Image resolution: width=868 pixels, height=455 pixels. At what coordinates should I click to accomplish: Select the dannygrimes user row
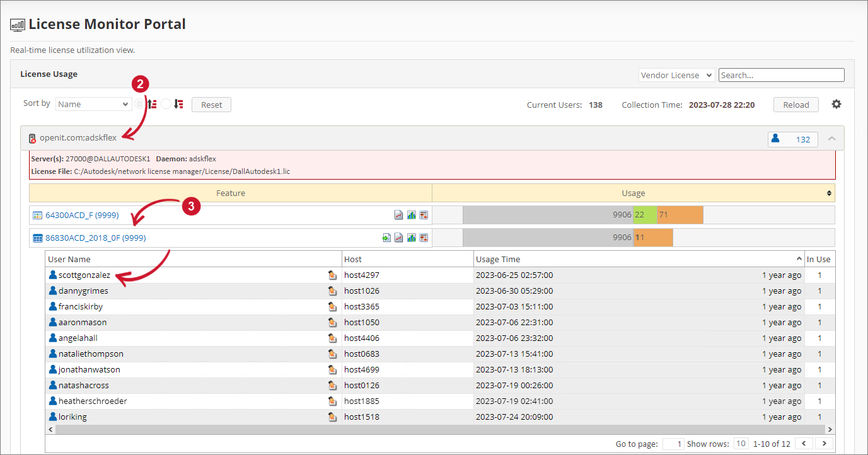tap(440, 291)
